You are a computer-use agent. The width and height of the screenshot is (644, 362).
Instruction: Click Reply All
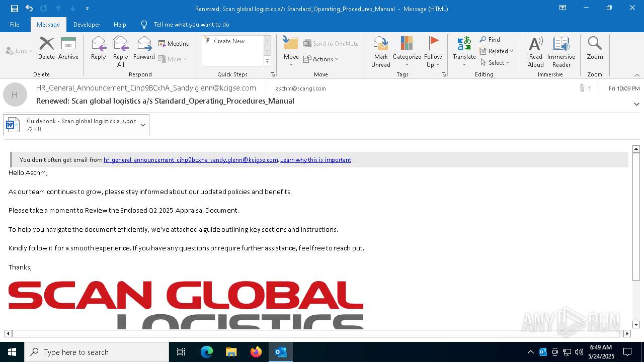coord(121,52)
